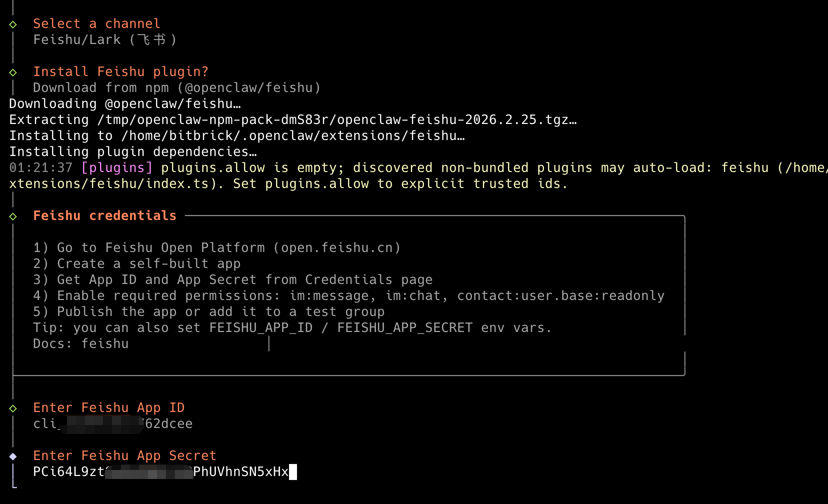Viewport: 828px width, 504px height.
Task: Click the bottom-left corner bracket of the prompt
Action: (14, 484)
